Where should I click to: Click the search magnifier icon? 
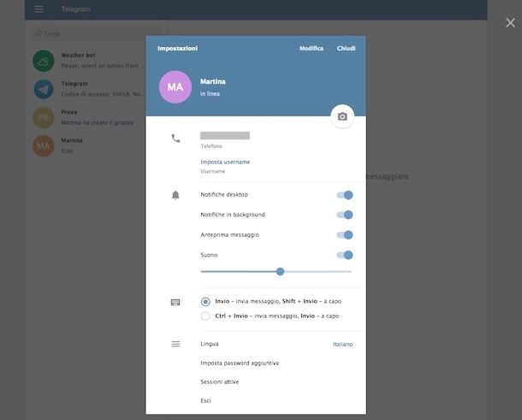pos(39,33)
